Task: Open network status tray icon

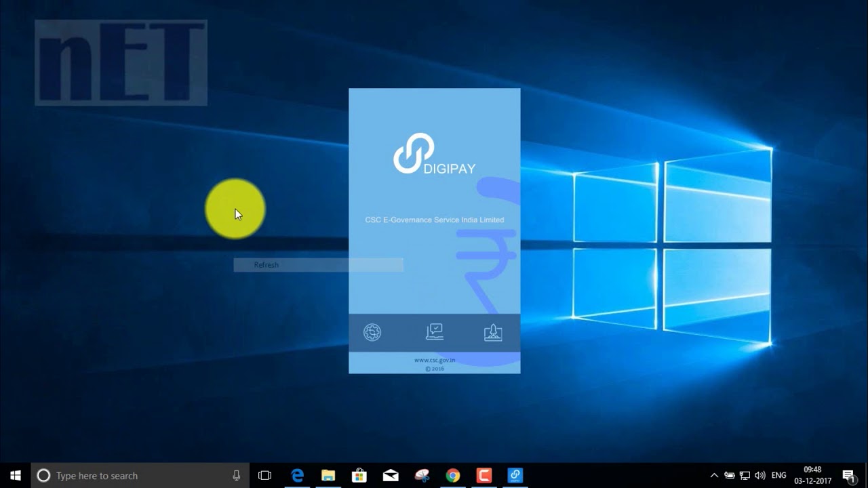Action: 745,476
